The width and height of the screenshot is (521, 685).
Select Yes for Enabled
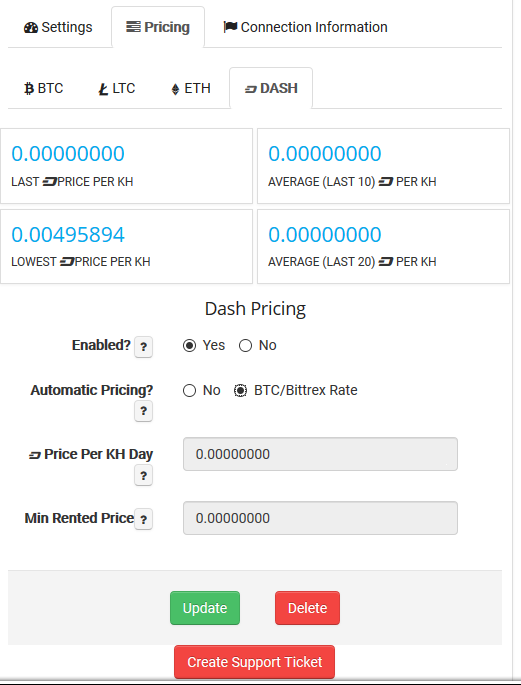pos(189,346)
